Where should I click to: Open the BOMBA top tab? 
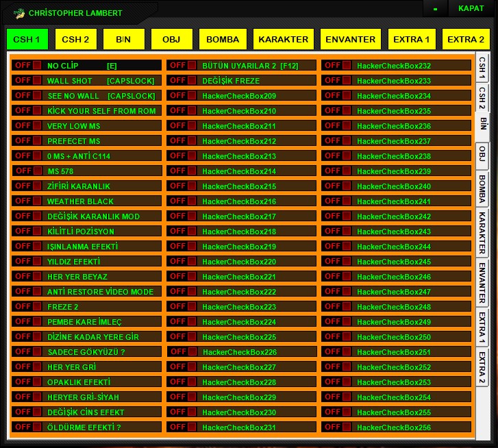pyautogui.click(x=223, y=39)
